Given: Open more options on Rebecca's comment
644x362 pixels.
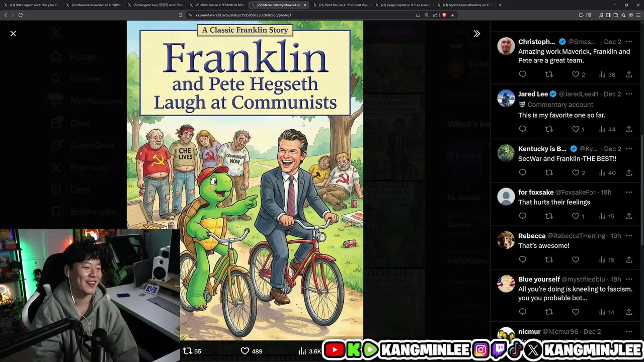Looking at the screenshot, I should click(629, 236).
